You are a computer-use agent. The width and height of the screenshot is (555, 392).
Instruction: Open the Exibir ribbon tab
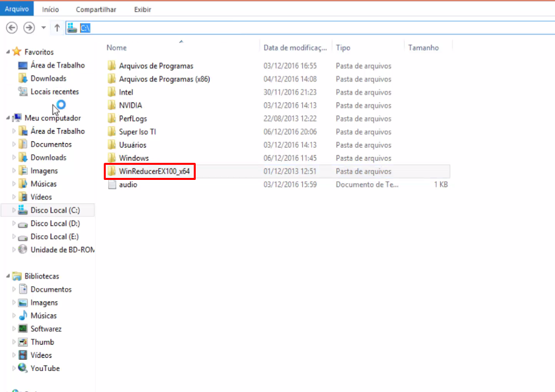coord(143,10)
